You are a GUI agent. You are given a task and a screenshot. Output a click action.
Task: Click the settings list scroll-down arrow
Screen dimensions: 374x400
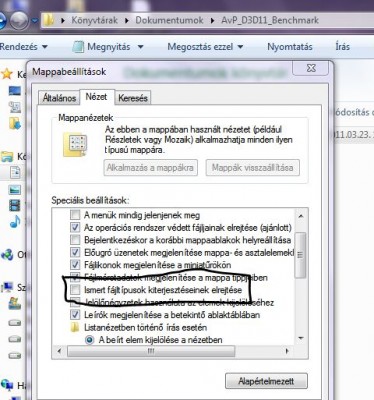tap(301, 338)
